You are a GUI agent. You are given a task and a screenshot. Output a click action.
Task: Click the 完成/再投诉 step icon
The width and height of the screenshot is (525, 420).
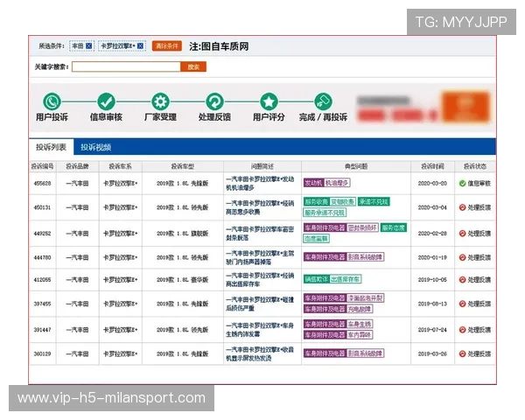pos(323,101)
